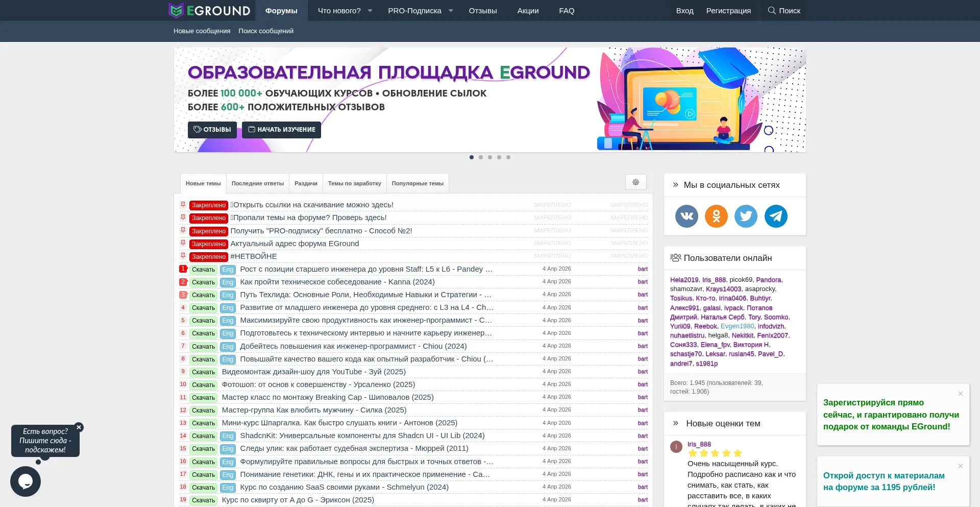Open topic 'Фотошоп: от основ к совершенству'
This screenshot has width=980, height=507.
[x=318, y=384]
